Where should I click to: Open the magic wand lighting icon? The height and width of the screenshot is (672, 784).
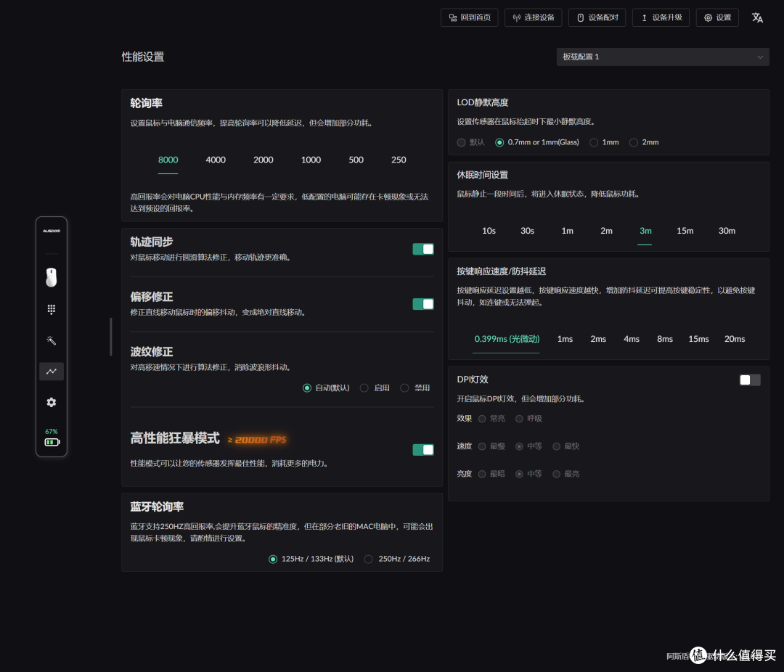[51, 340]
